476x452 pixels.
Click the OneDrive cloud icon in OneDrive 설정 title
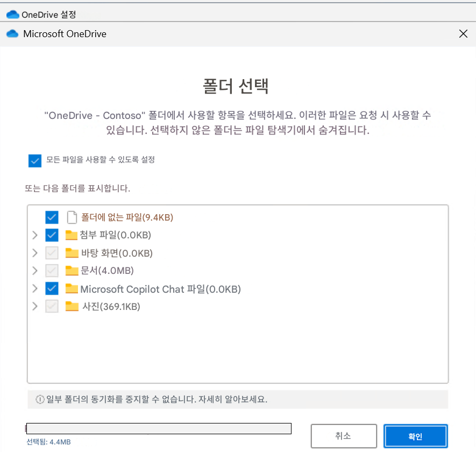click(x=13, y=15)
